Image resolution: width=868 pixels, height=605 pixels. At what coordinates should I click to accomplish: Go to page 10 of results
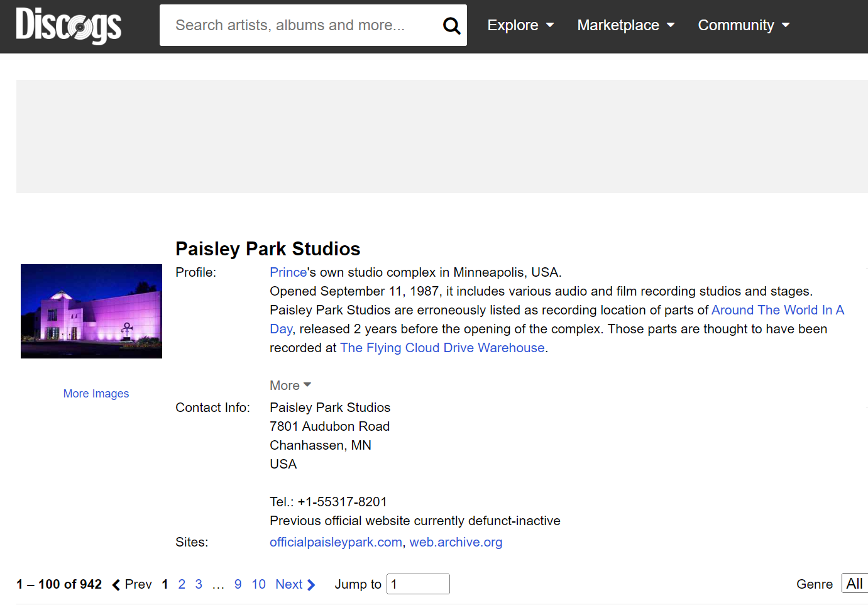[258, 584]
